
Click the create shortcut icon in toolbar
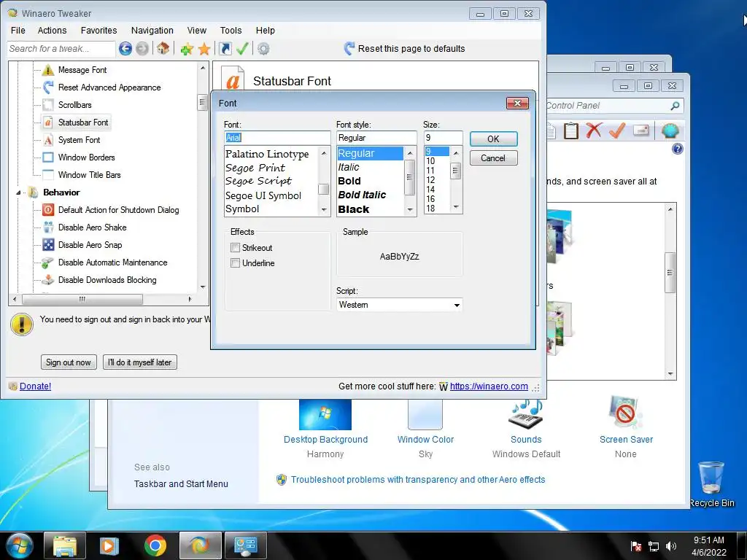[225, 49]
